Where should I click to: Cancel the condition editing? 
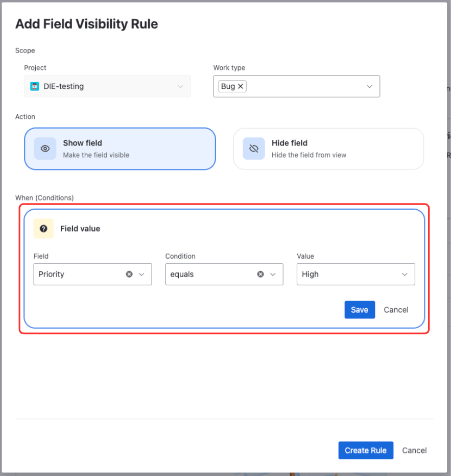point(396,310)
